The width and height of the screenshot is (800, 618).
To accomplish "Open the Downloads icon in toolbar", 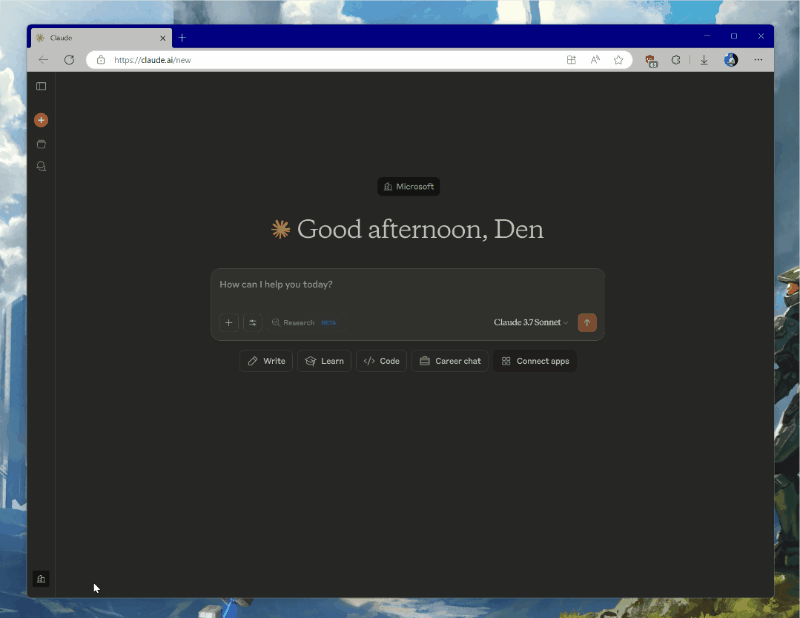I will coord(704,60).
